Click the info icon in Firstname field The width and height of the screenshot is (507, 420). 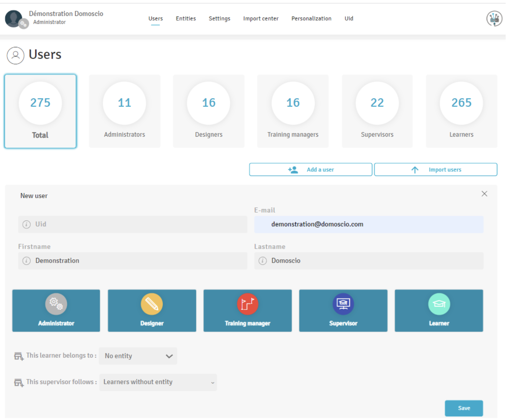pos(26,261)
